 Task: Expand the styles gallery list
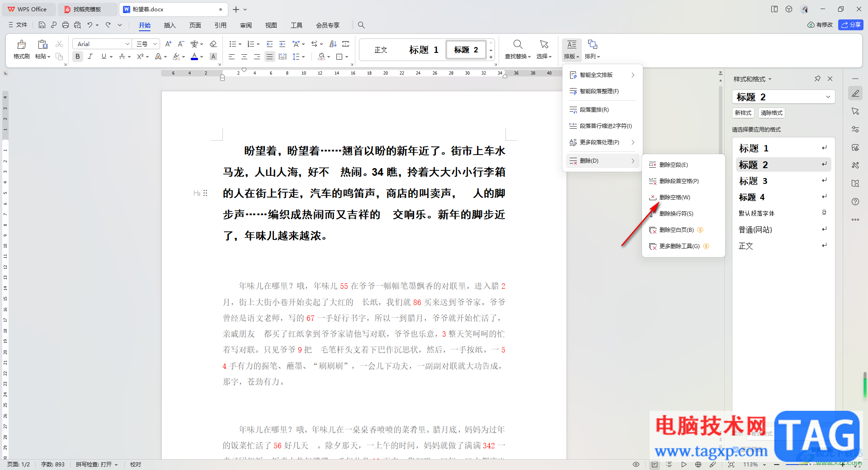tap(491, 57)
